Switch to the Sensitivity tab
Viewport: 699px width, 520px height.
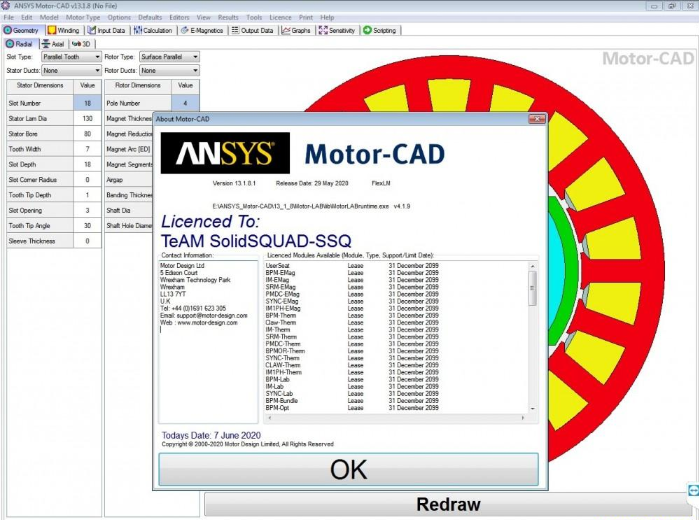coord(338,30)
